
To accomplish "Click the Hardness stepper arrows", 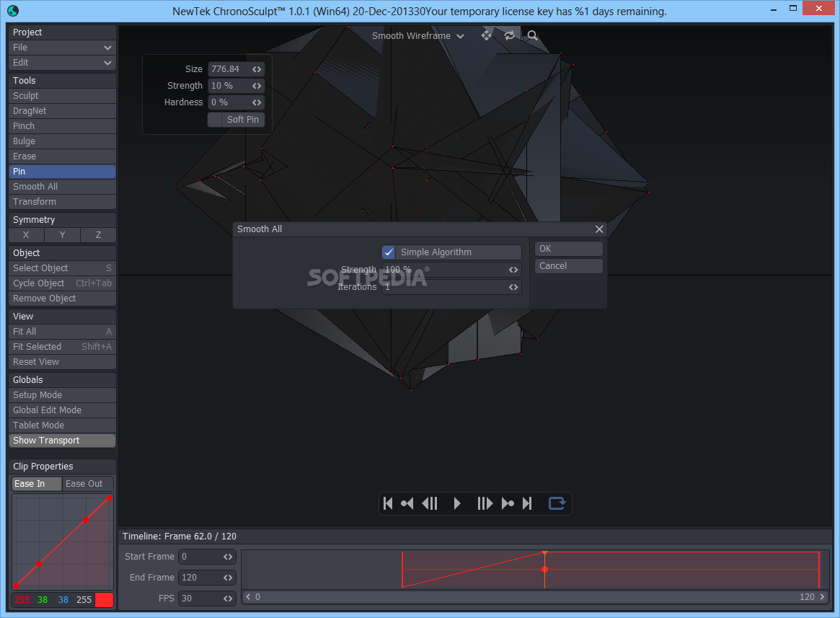I will 257,102.
